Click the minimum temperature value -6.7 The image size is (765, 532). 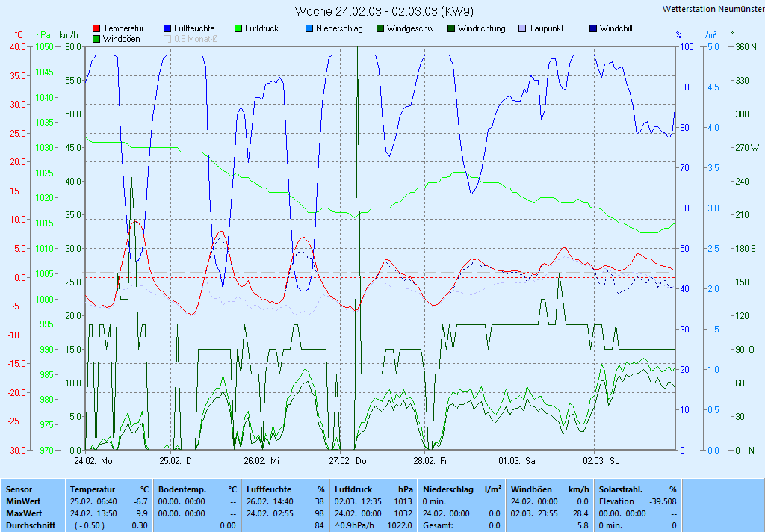140,501
